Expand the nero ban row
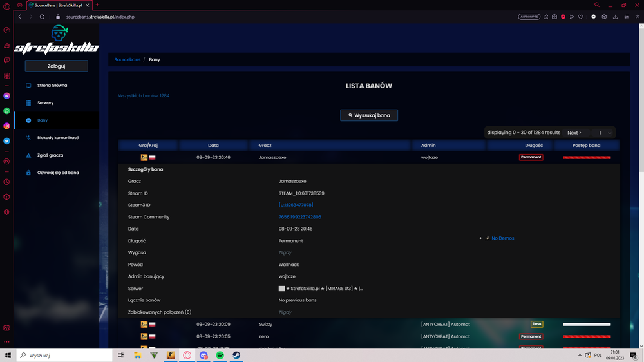Screen dimensions: 644x362 coord(369,336)
